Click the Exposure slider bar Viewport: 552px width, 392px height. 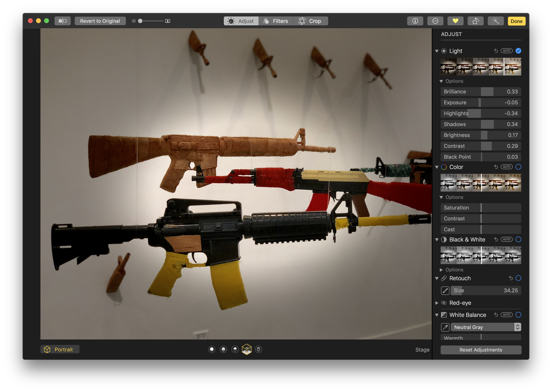(x=480, y=102)
